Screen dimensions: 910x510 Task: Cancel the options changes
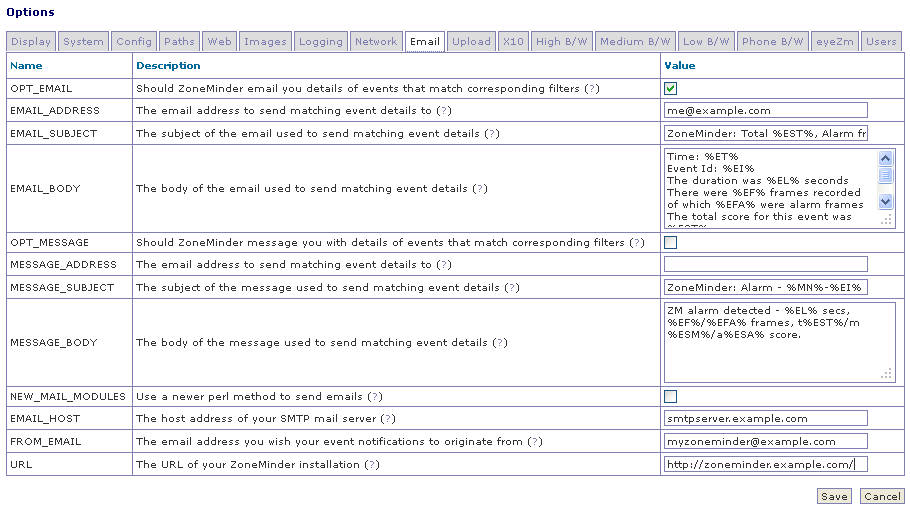[882, 496]
